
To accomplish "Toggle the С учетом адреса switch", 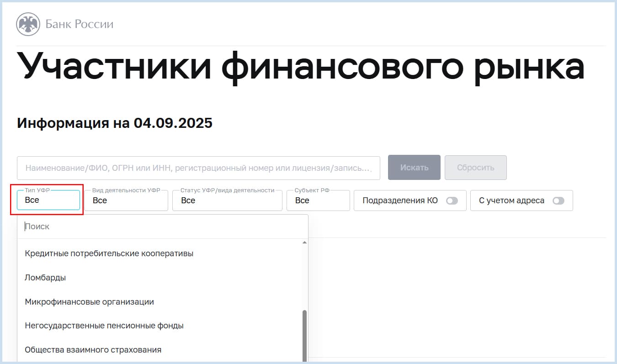I will [558, 200].
